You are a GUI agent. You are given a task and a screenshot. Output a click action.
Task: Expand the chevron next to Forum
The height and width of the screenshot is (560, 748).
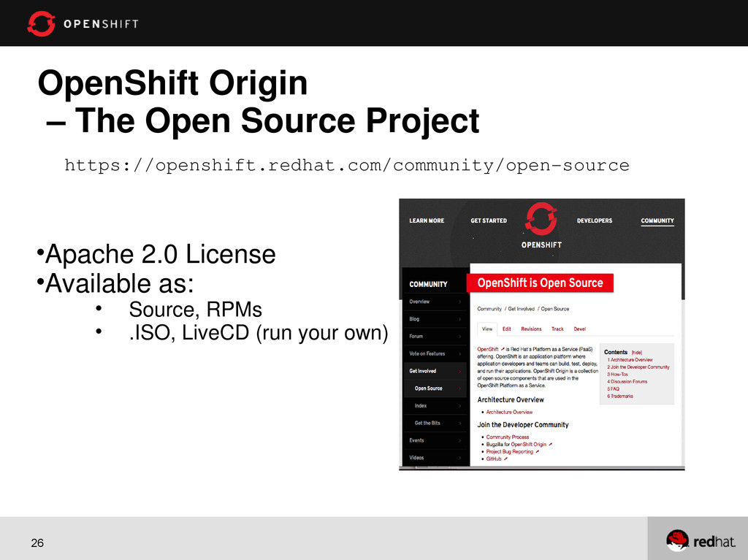[x=460, y=337]
